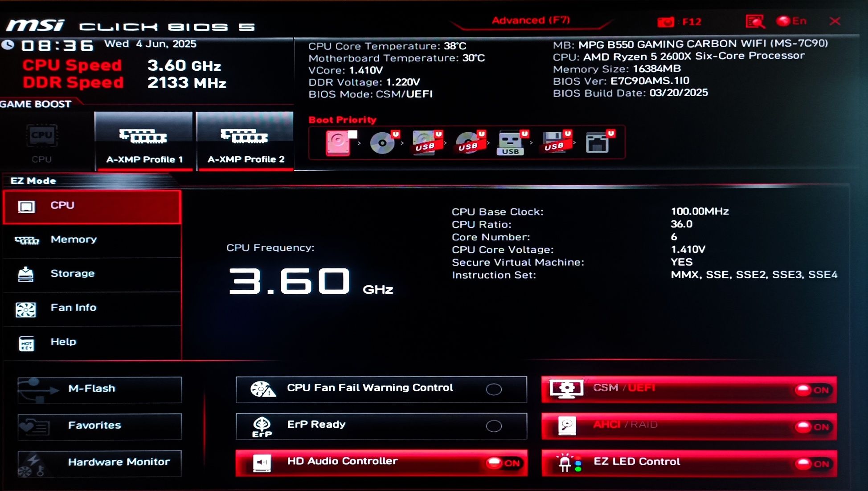Click the EZ LED lamp icon
This screenshot has width=868, height=491.
(569, 463)
